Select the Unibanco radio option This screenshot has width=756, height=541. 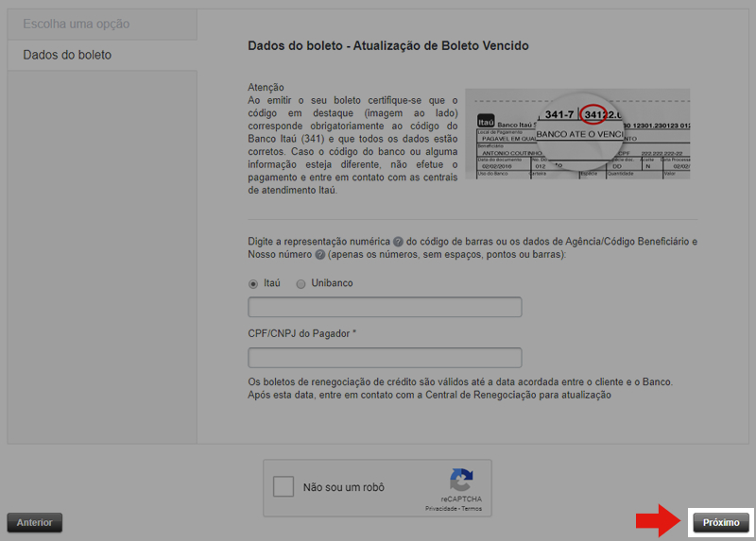click(301, 284)
